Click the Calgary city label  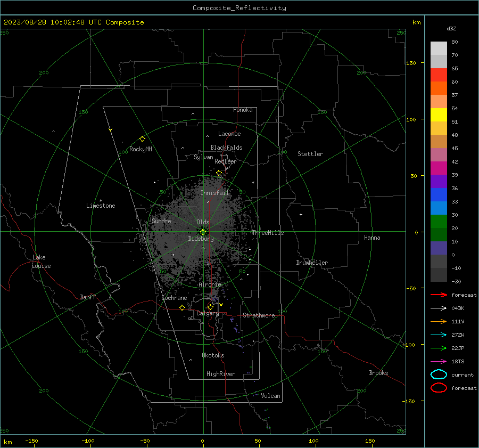click(x=208, y=313)
